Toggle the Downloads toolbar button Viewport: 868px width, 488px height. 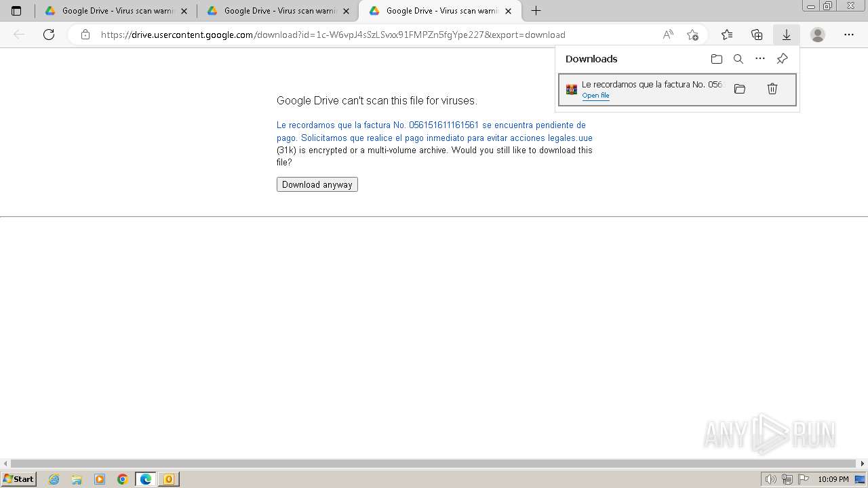787,35
